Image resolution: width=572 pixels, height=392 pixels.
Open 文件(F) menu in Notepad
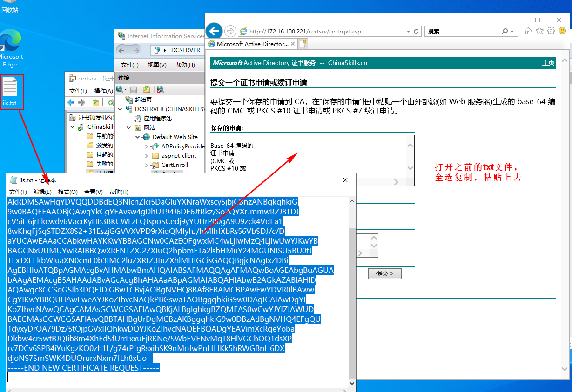[18, 192]
